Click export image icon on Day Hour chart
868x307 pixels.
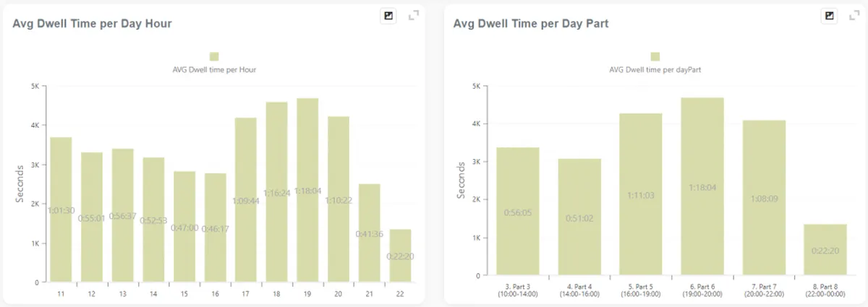pyautogui.click(x=389, y=16)
